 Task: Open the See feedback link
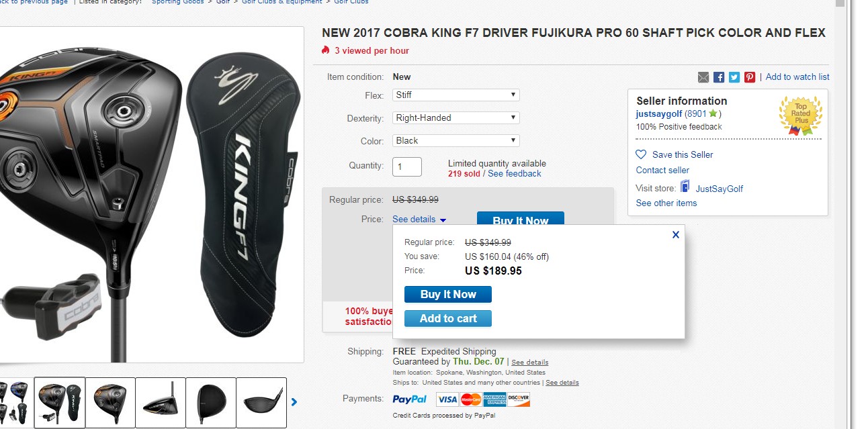pyautogui.click(x=515, y=174)
